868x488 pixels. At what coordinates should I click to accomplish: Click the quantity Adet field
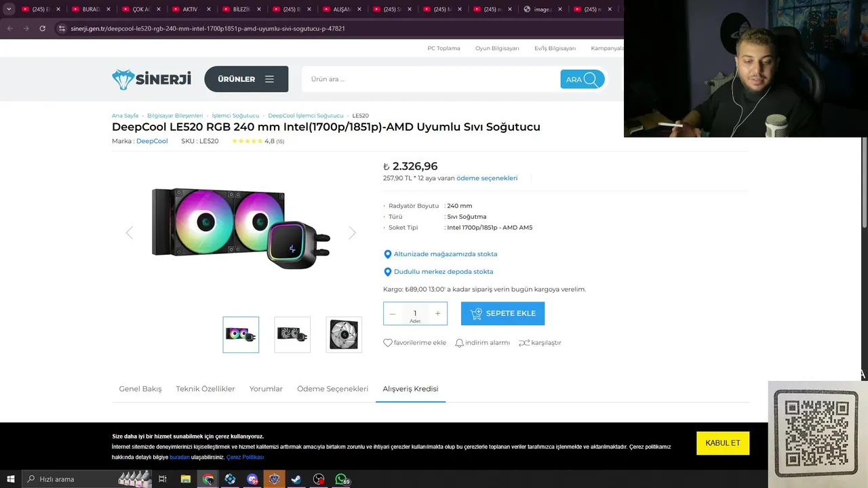[415, 314]
